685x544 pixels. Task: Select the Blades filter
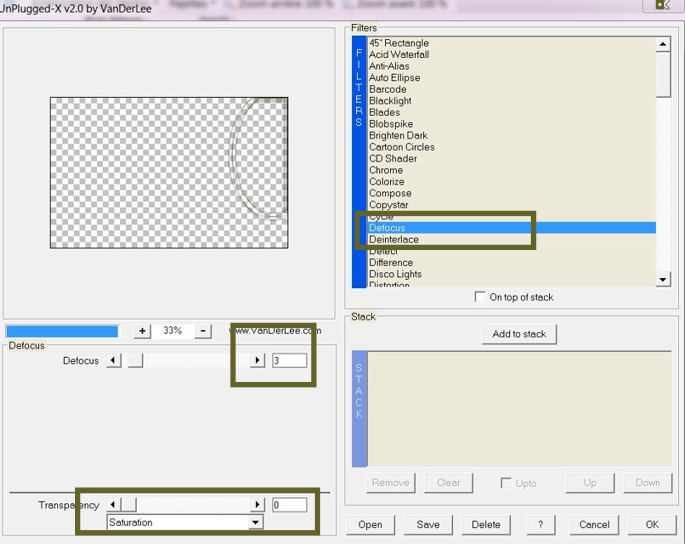[x=384, y=112]
